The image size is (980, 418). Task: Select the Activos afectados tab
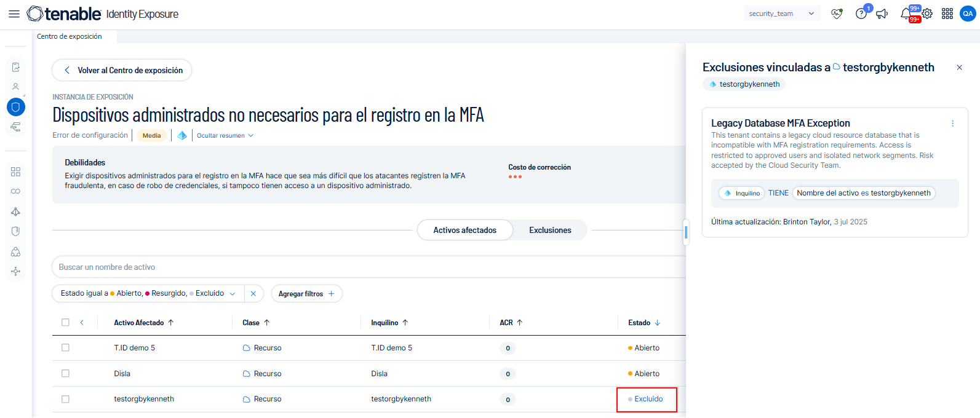coord(464,231)
